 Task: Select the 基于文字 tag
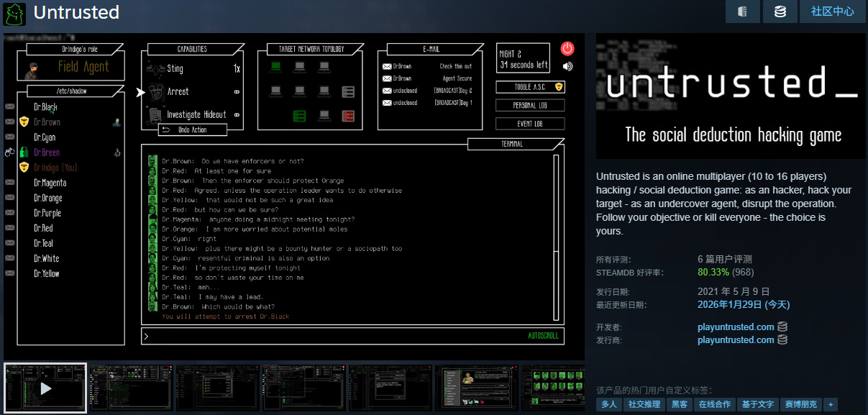[758, 404]
